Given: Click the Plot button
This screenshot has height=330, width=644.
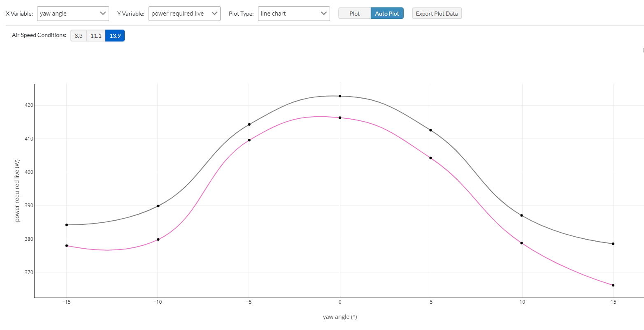Looking at the screenshot, I should point(354,14).
